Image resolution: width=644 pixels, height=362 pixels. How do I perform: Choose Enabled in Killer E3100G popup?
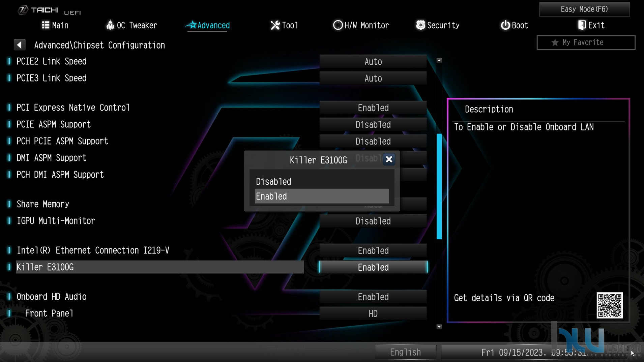click(x=322, y=196)
